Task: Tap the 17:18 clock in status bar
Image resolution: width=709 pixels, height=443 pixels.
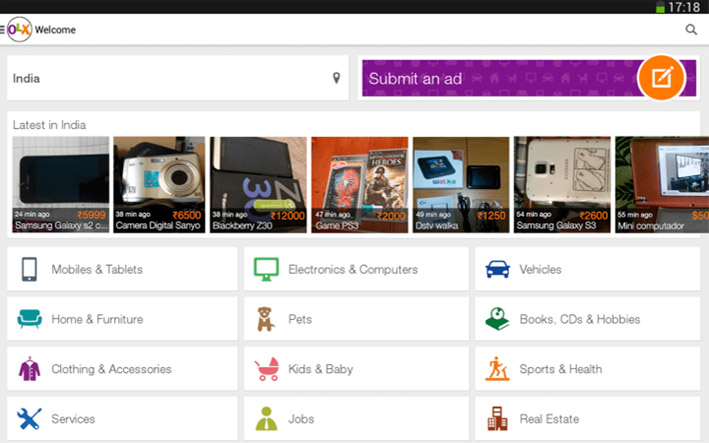Action: pyautogui.click(x=684, y=7)
